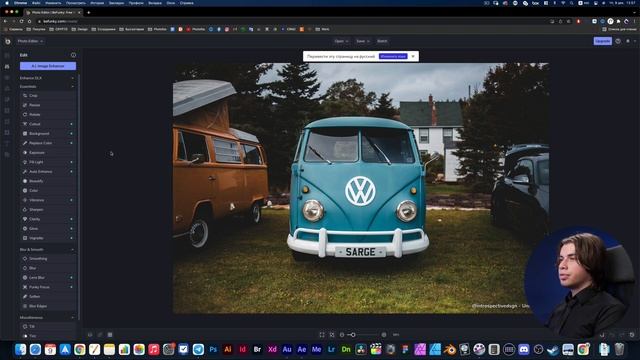The height and width of the screenshot is (360, 640).
Task: Open the Soften tool
Action: point(48,297)
